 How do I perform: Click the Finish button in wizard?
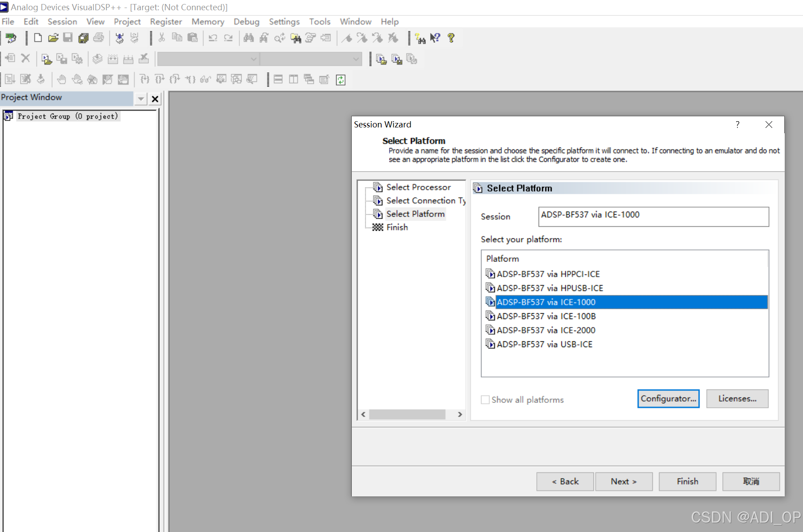click(688, 482)
